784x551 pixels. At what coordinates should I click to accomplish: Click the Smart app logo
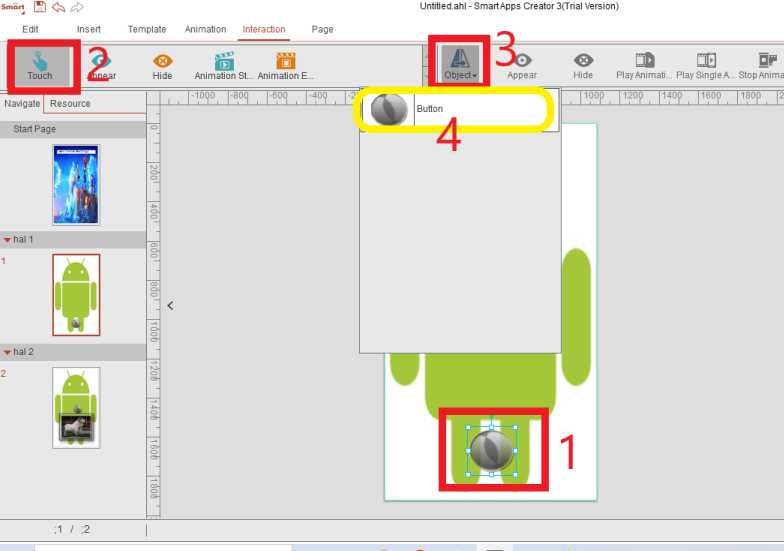coord(13,8)
